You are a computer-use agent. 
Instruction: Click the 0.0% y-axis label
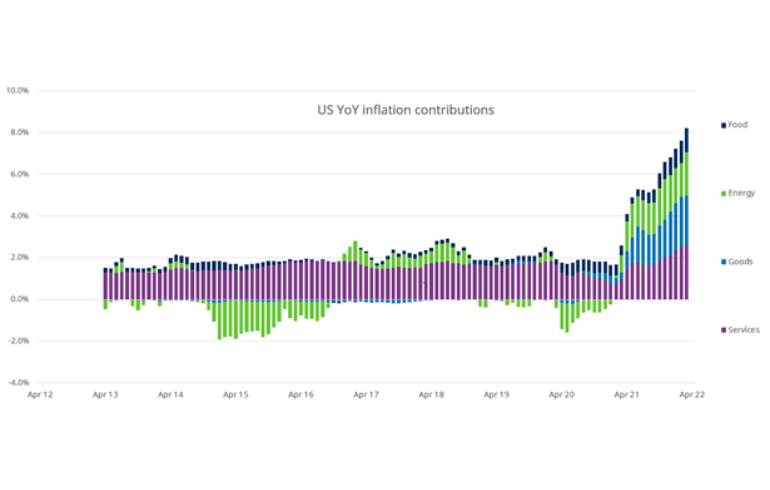click(20, 299)
